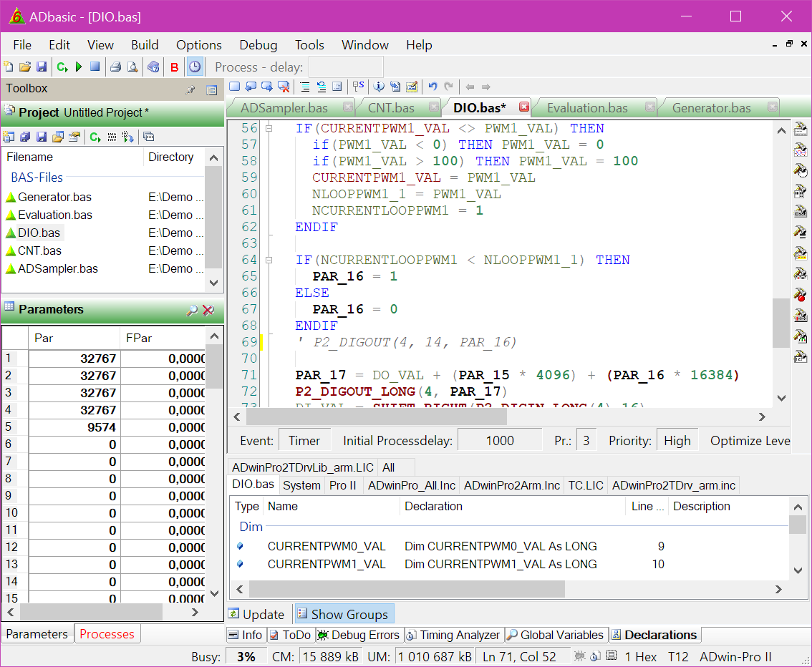Collapse the IF block fold marker at line 64

[269, 261]
